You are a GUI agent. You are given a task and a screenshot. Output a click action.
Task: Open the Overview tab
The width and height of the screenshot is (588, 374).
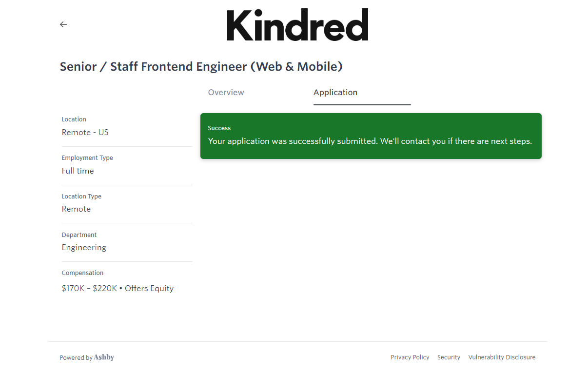(226, 93)
